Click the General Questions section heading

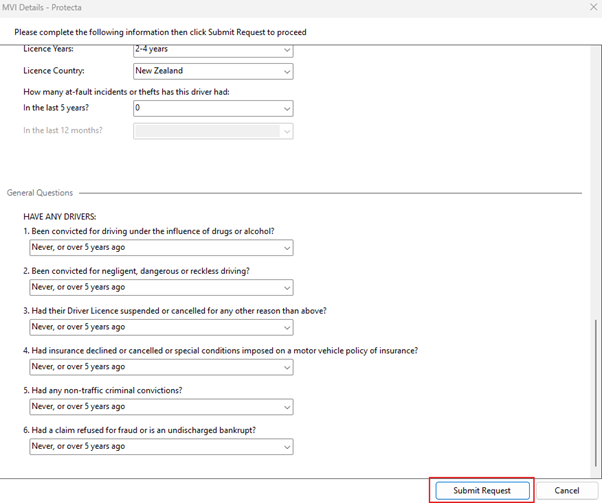coord(42,192)
